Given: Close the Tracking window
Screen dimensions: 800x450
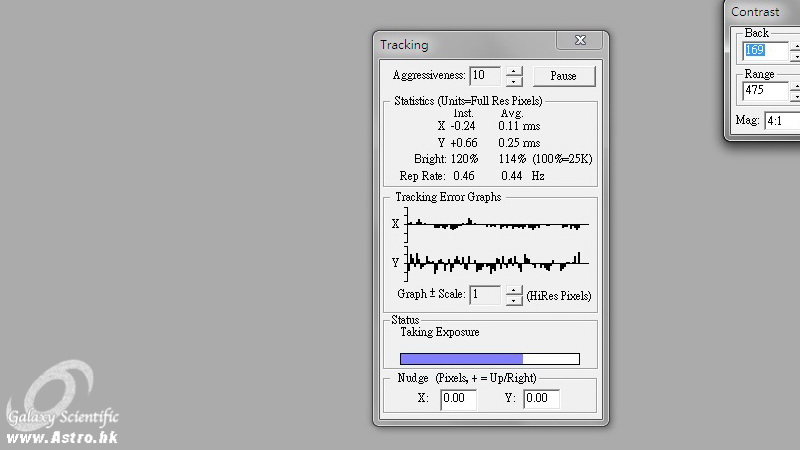Looking at the screenshot, I should pos(580,43).
